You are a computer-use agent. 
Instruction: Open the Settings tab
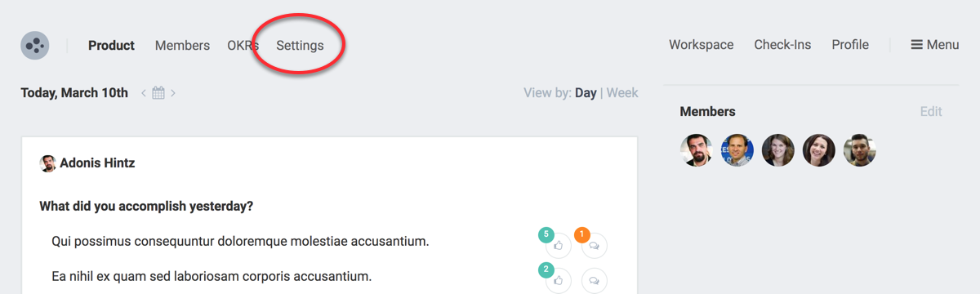point(300,46)
